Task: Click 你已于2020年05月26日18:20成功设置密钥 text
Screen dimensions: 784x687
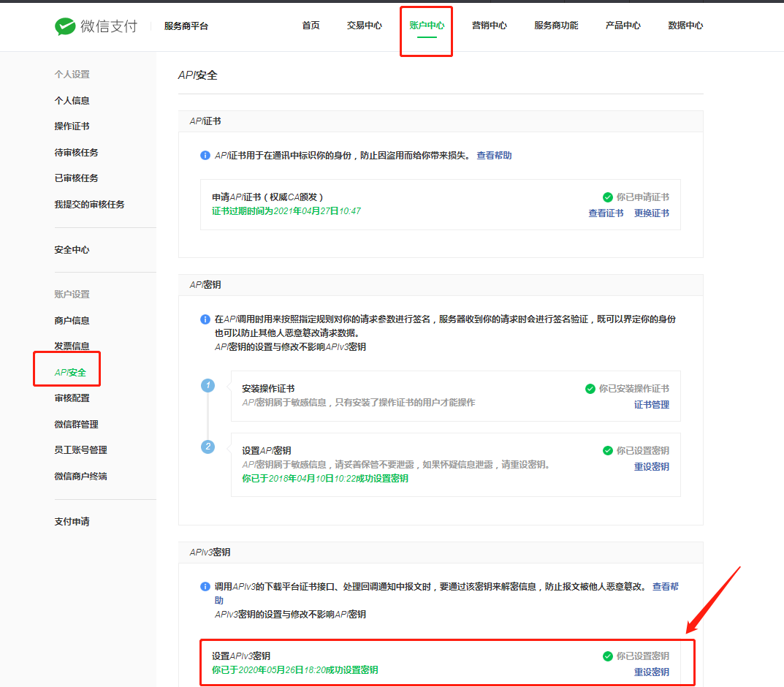Action: click(295, 670)
